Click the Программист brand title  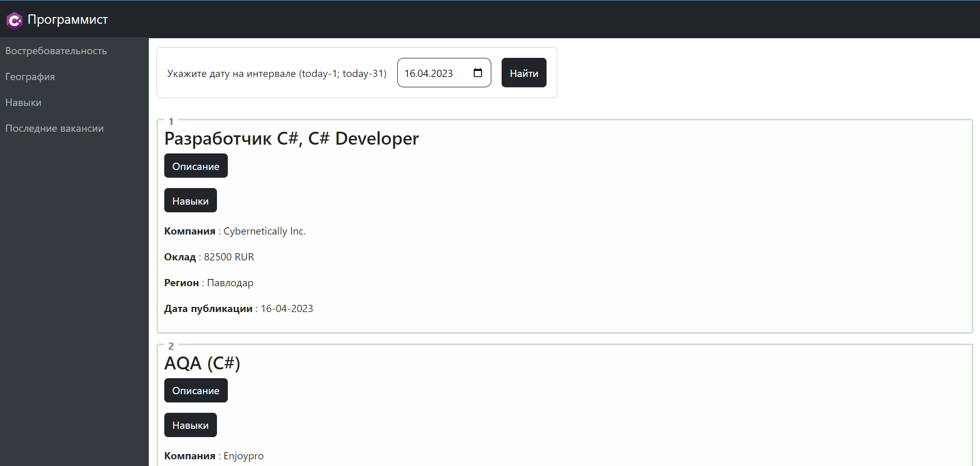click(x=68, y=20)
